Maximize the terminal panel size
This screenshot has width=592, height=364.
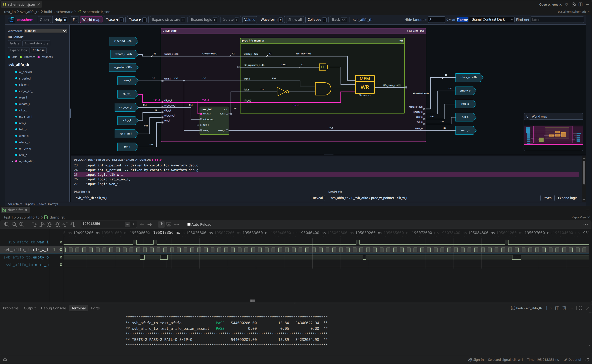[x=581, y=308]
